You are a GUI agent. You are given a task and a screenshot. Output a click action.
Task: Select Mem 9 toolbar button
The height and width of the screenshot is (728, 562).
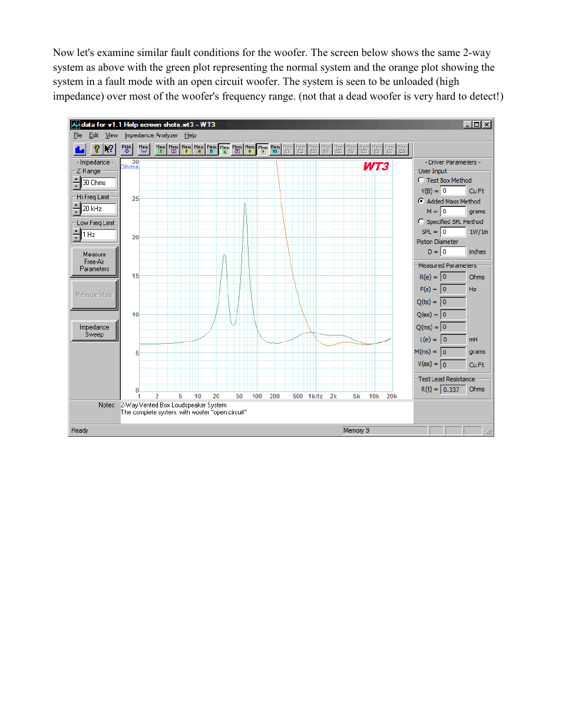263,149
